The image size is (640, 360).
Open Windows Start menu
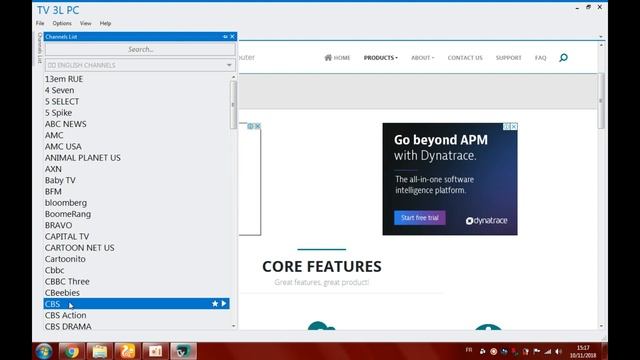click(x=43, y=351)
